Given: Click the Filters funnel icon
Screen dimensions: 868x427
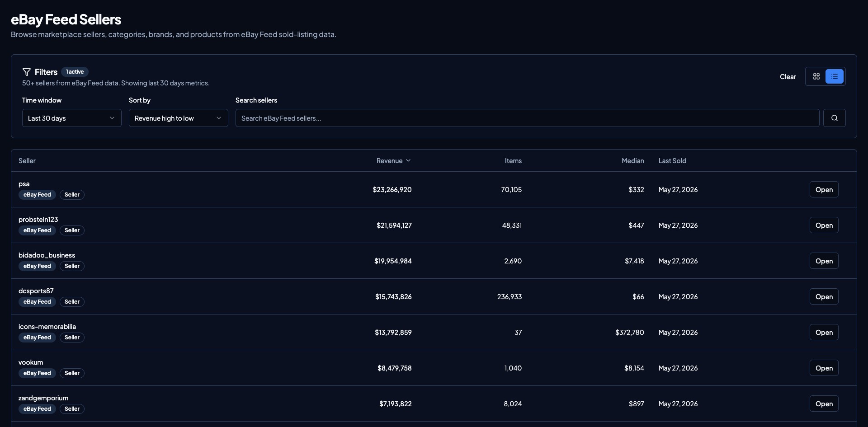Looking at the screenshot, I should pos(27,72).
